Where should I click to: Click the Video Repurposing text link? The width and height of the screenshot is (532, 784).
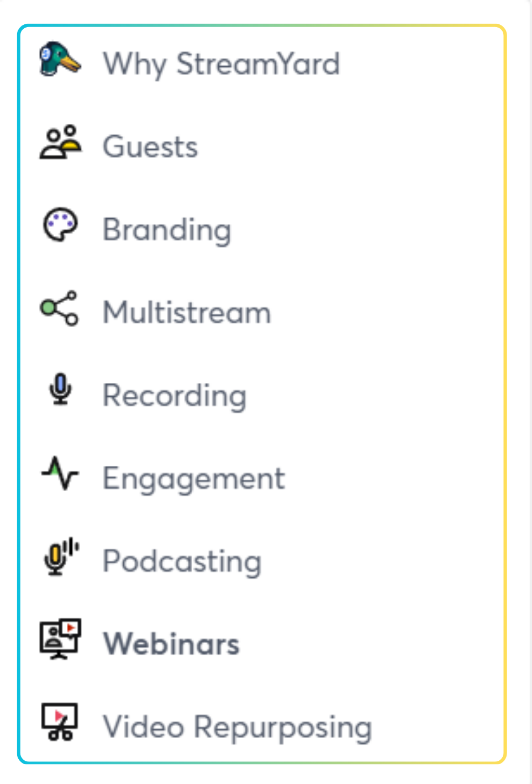pos(238,727)
